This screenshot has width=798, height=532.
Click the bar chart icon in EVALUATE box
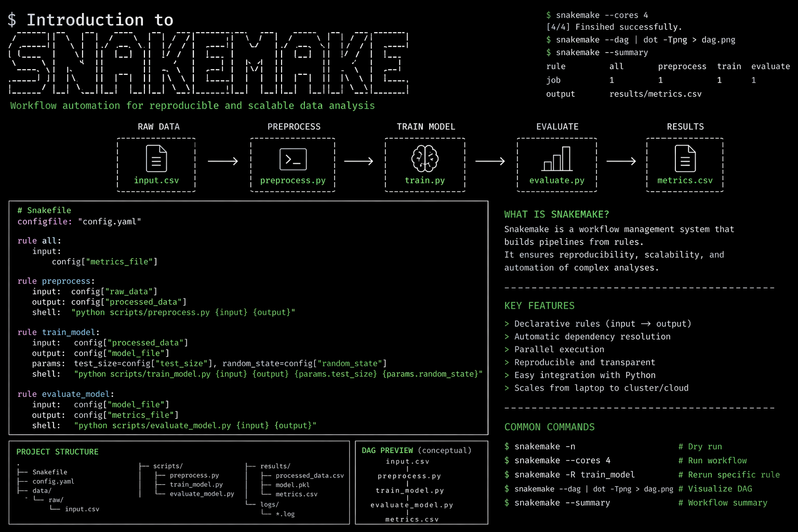pyautogui.click(x=557, y=158)
